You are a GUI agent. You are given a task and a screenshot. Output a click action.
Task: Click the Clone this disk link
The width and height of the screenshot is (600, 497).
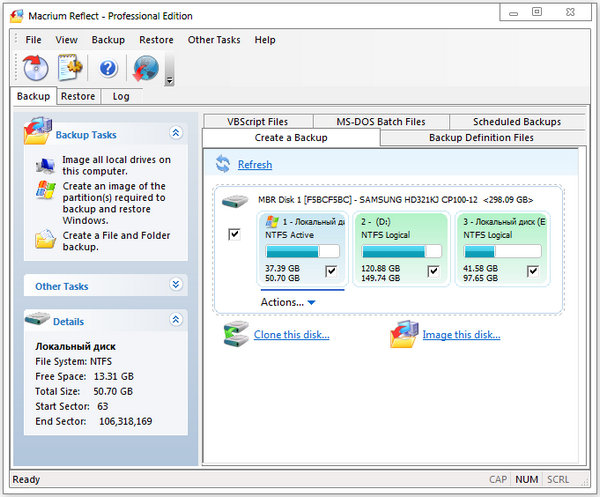click(291, 335)
